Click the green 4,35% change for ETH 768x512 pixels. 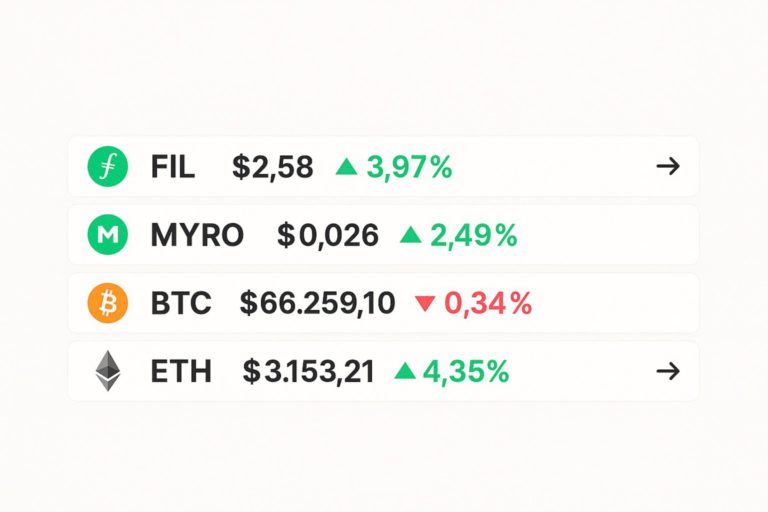466,371
